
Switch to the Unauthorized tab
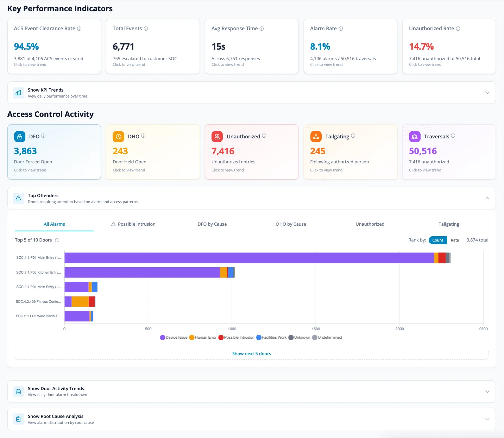[x=370, y=224]
